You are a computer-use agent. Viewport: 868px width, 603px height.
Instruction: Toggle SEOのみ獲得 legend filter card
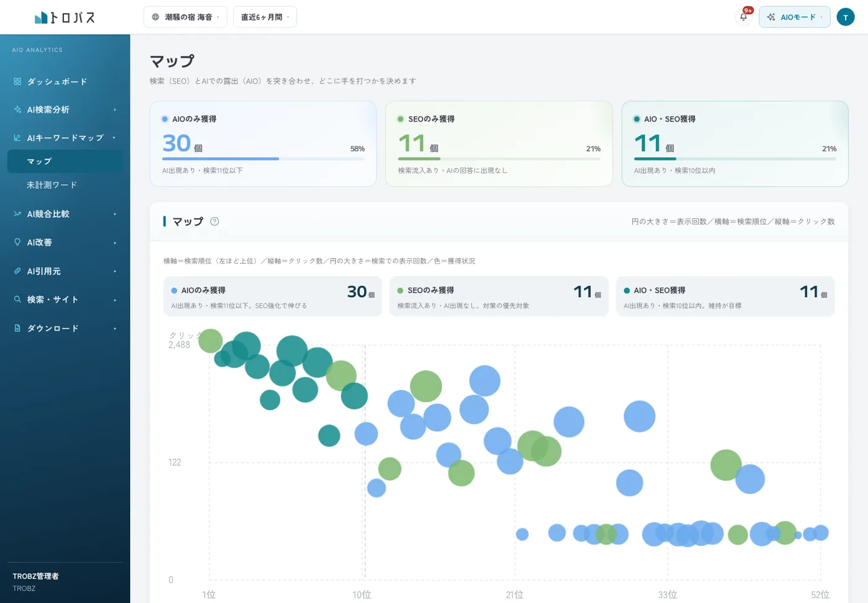pos(499,297)
